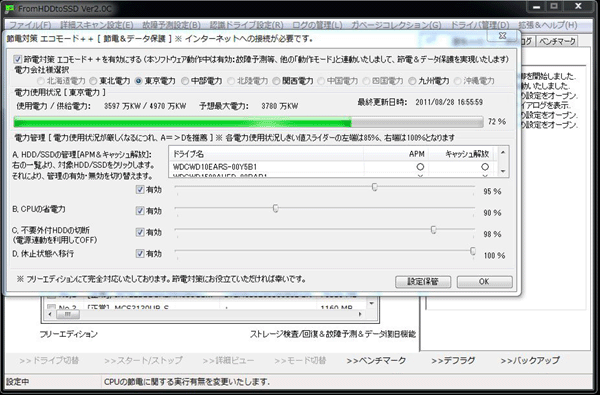Click drive list scrollbar up arrow
Image resolution: width=600 pixels, height=395 pixels.
pos(503,152)
